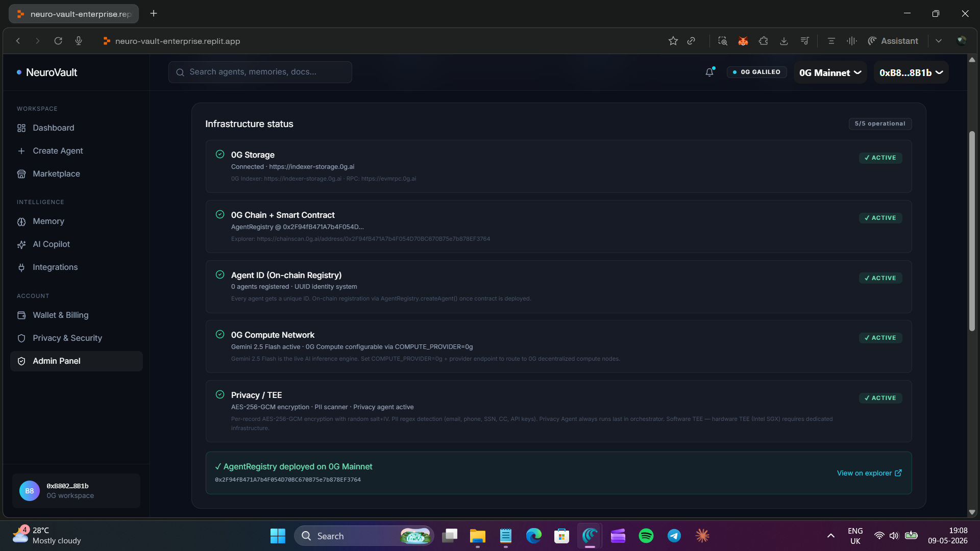Screen dimensions: 980x551
Task: Click the Windows taskbar Search box
Action: tap(364, 536)
